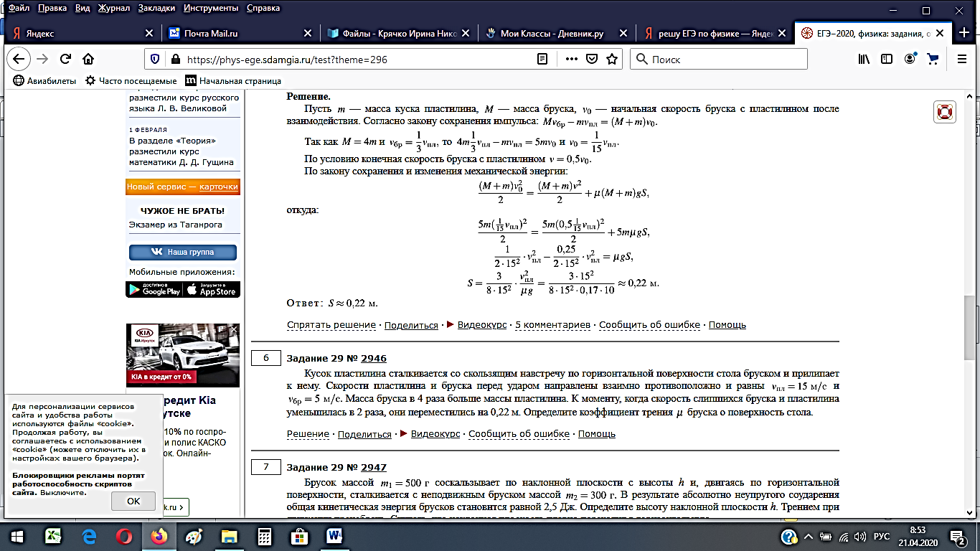Open Справка menu
Screen dimensions: 980x551
tap(263, 9)
